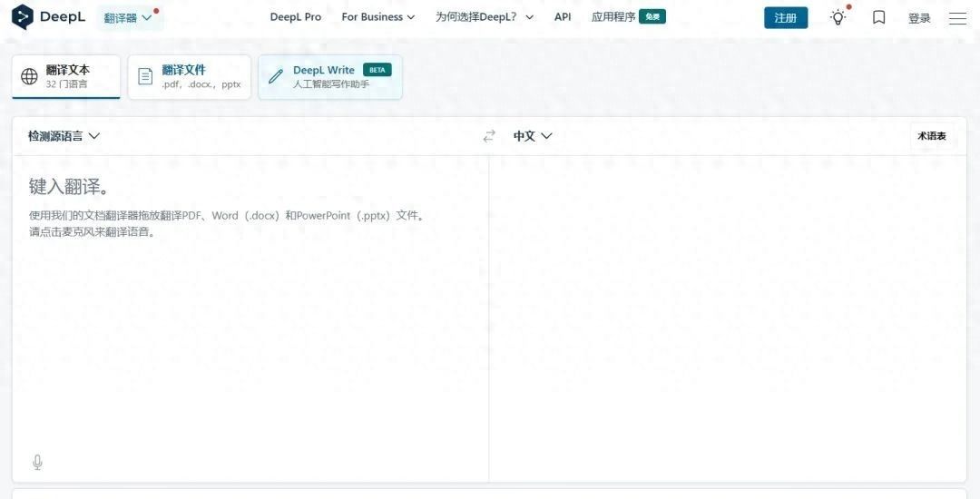Image resolution: width=980 pixels, height=499 pixels.
Task: Expand the 为何选择DeepL? menu
Action: click(485, 17)
